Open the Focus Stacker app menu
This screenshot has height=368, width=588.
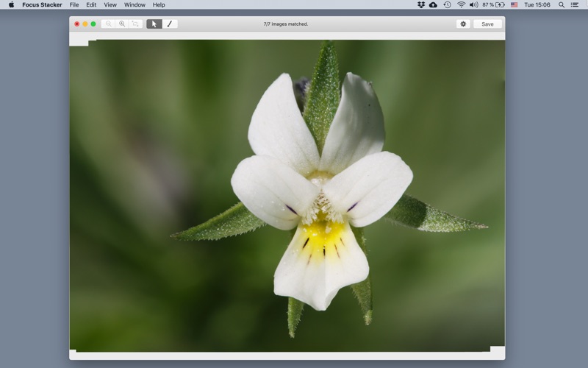[42, 4]
